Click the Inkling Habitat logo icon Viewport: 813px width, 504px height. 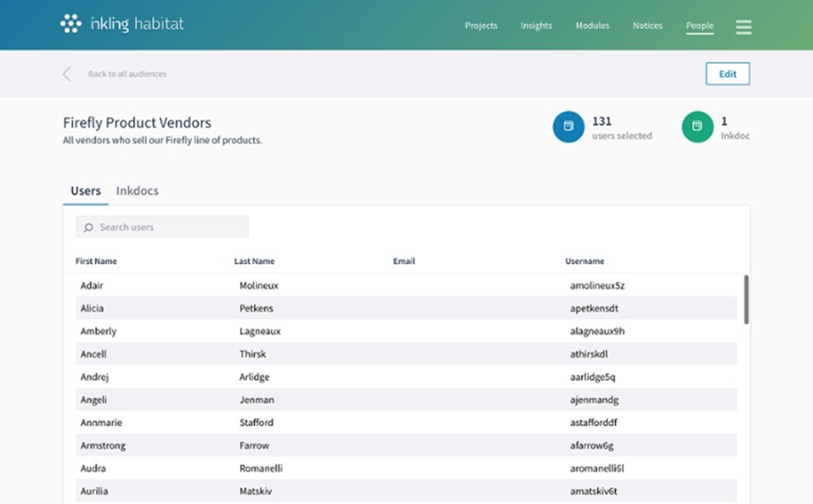[71, 24]
